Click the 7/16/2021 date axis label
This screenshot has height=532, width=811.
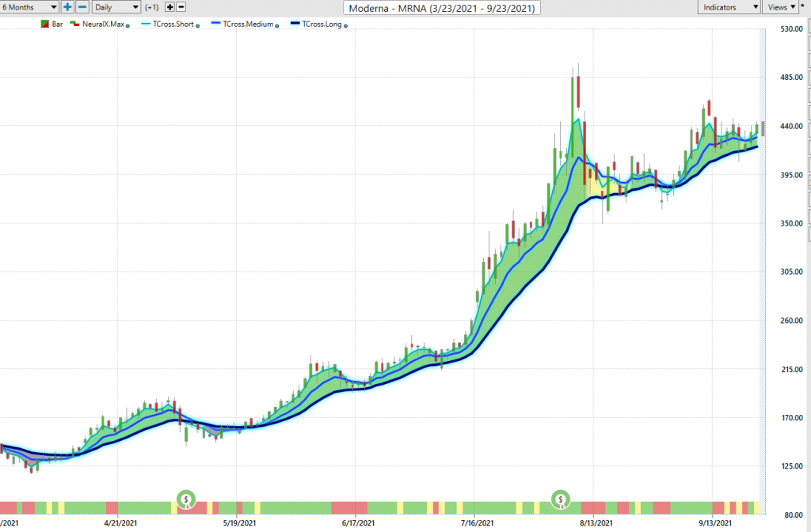478,523
